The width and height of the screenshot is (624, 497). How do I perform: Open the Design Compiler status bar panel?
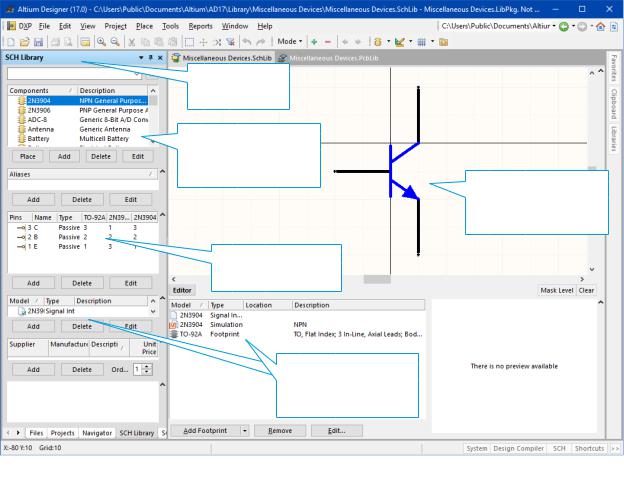(x=518, y=448)
